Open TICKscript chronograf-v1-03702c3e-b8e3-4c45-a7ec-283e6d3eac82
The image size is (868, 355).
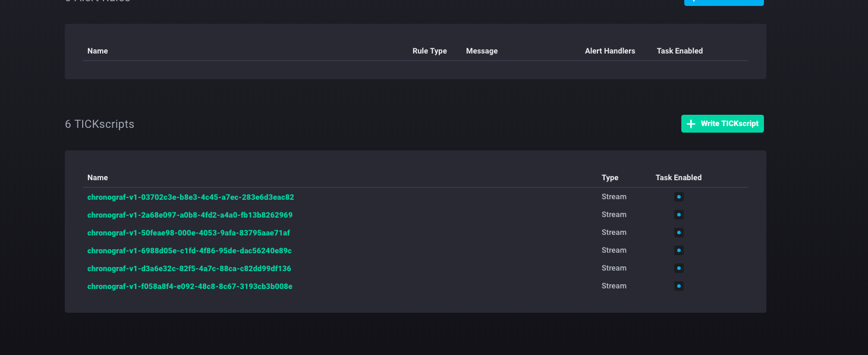[191, 197]
